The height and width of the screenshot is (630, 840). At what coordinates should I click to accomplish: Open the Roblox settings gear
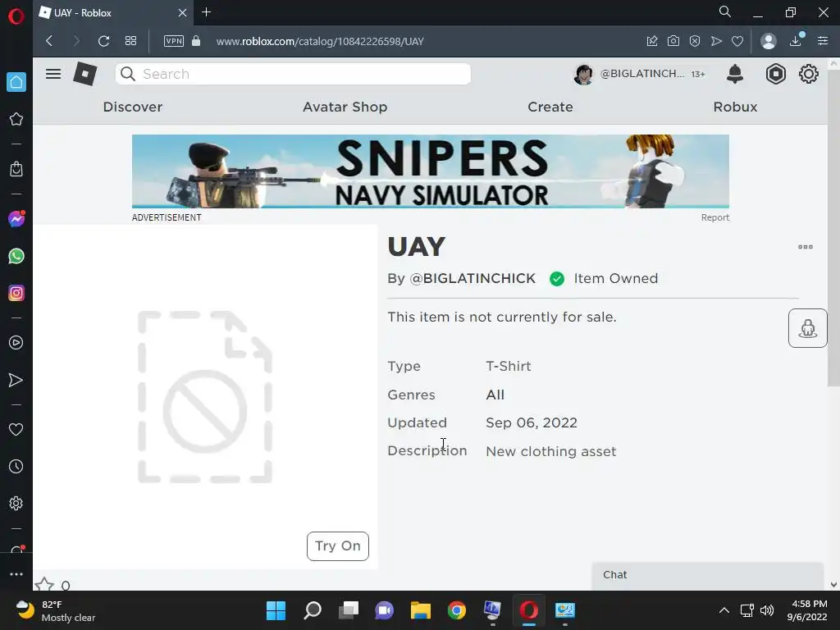coord(808,74)
